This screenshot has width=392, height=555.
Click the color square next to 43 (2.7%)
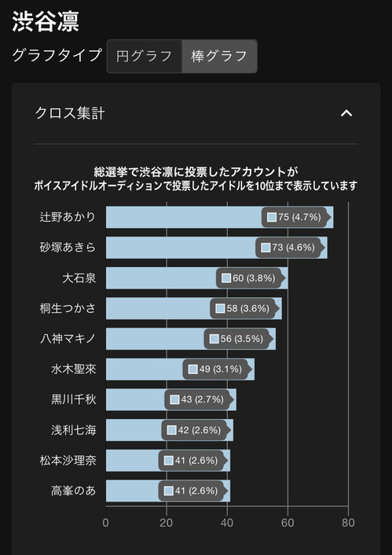(174, 399)
